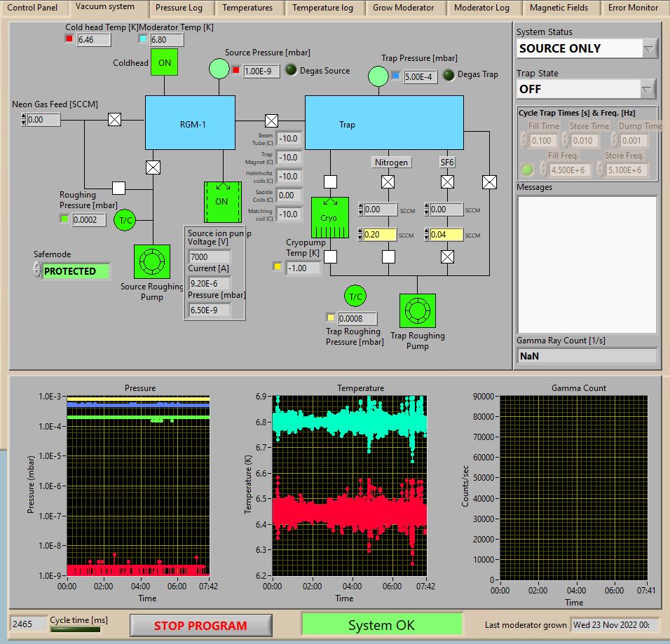Switch to the Pressure Log tab

click(179, 8)
